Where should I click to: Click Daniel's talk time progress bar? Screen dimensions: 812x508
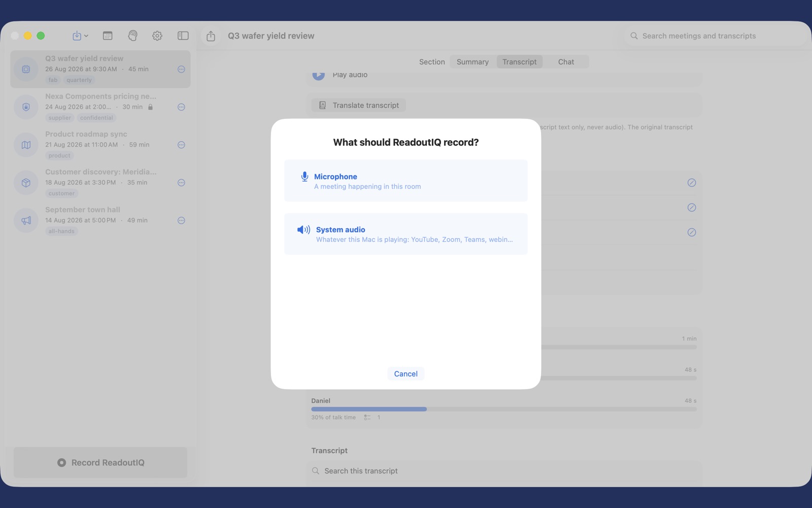pyautogui.click(x=504, y=409)
